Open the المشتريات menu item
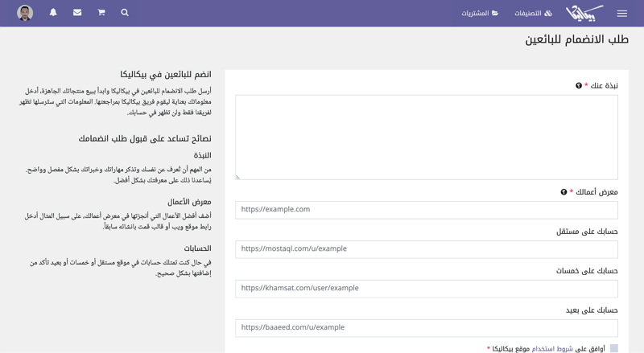Viewport: 644px width, 353px height. coord(480,13)
